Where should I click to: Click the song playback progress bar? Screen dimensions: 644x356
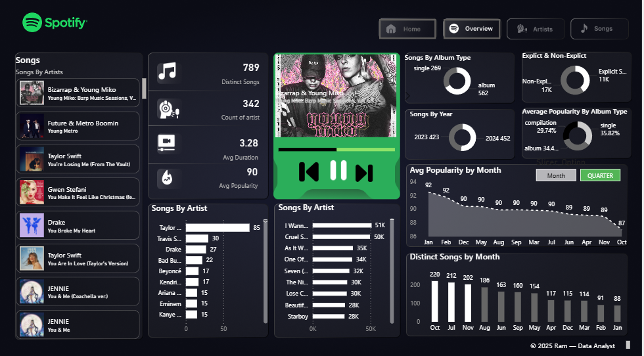tap(336, 150)
